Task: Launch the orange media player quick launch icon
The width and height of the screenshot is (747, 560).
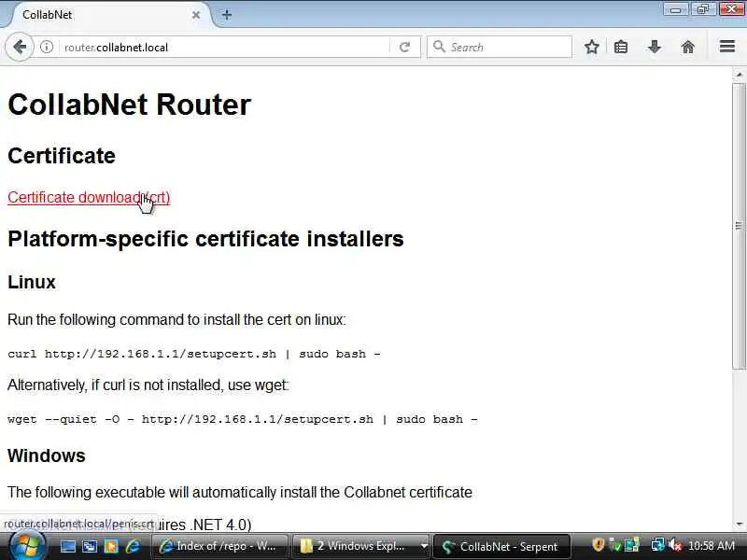Action: [111, 546]
